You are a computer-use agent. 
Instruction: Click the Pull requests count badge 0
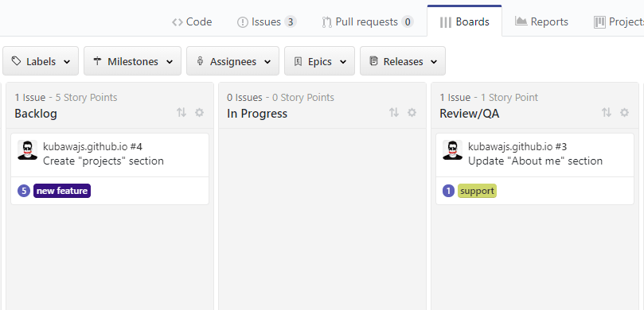[408, 21]
